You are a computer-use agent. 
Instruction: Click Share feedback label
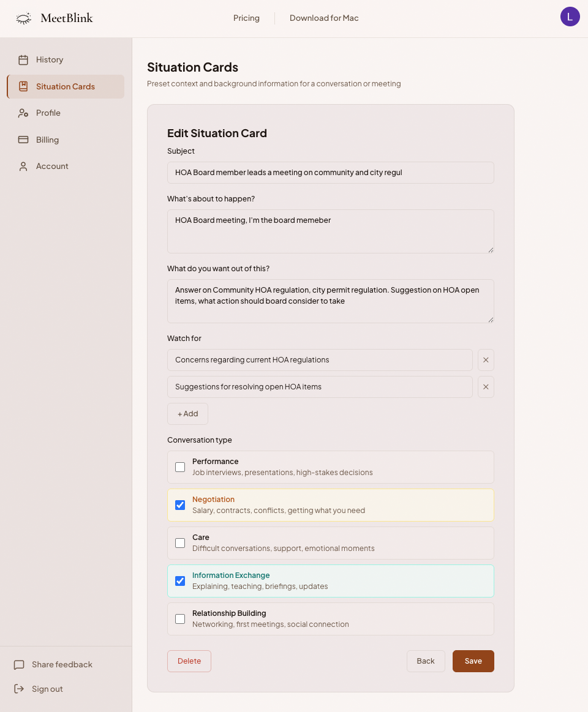point(62,665)
